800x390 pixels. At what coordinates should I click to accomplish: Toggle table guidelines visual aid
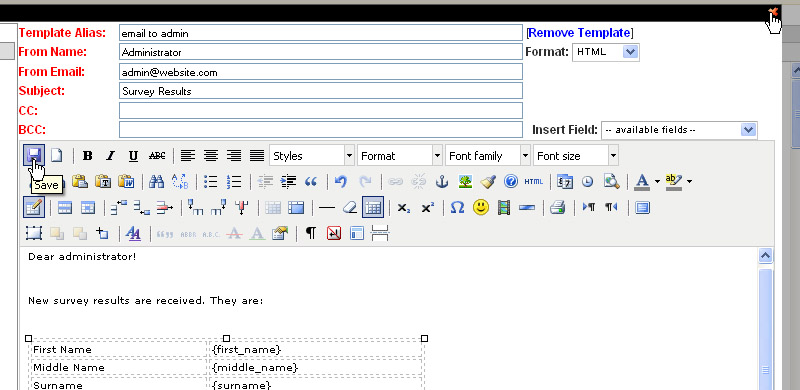[x=373, y=207]
